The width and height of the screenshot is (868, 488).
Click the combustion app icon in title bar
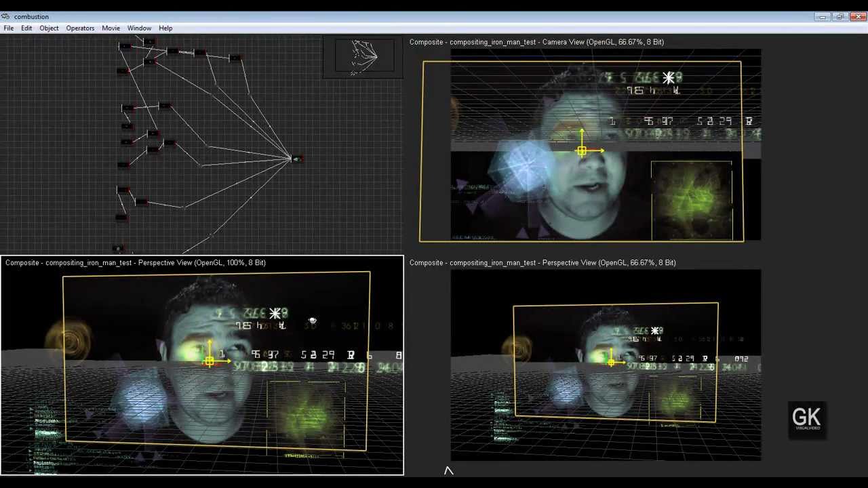tap(5, 16)
